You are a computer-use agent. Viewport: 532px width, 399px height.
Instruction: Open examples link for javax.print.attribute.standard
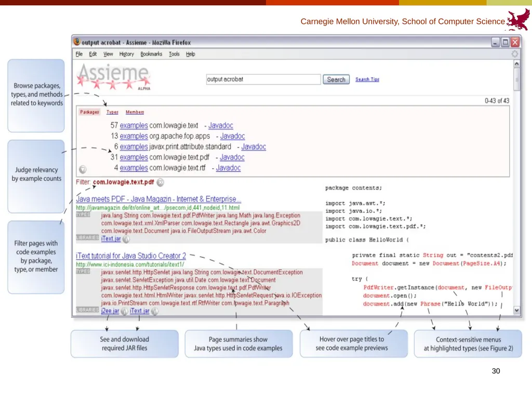134,147
